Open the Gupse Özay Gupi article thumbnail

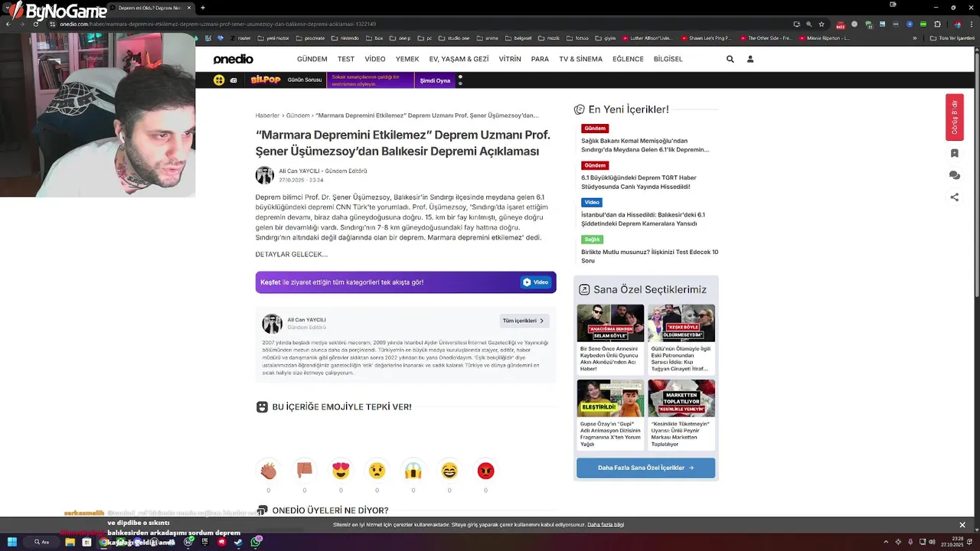point(610,398)
